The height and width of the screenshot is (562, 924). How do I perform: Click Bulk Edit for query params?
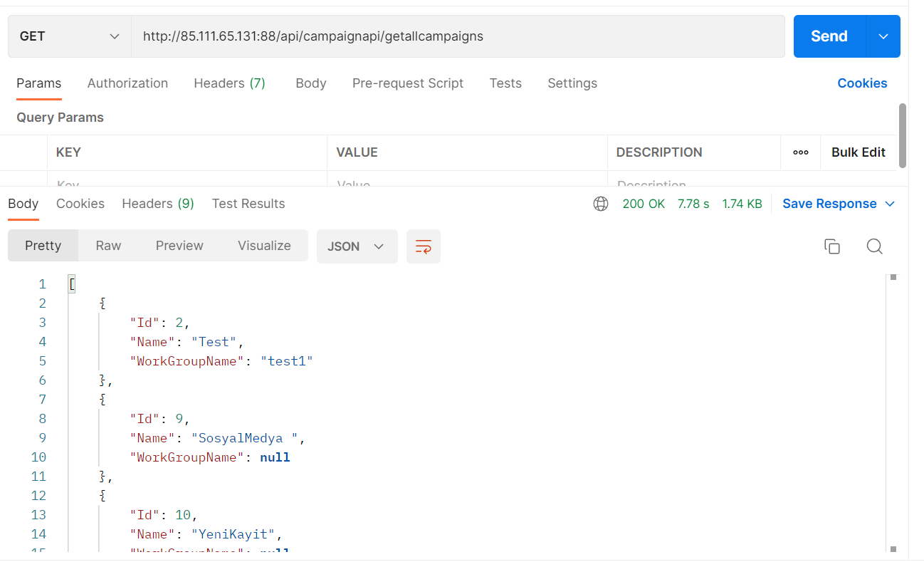(x=858, y=152)
